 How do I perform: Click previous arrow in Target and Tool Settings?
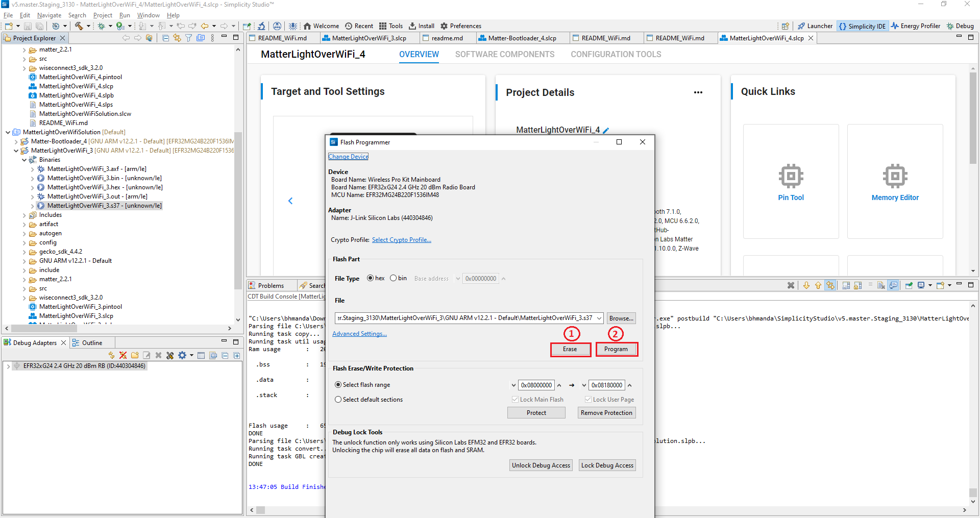click(290, 201)
